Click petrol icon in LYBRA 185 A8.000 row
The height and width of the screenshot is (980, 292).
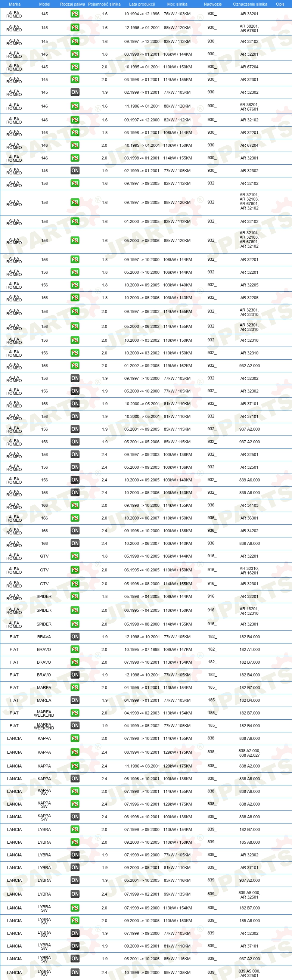click(75, 842)
